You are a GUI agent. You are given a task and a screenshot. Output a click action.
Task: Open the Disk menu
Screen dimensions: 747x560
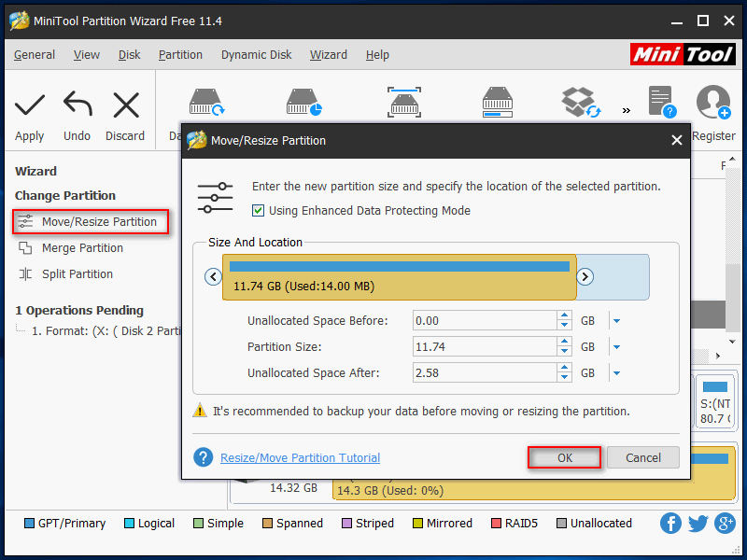tap(129, 55)
